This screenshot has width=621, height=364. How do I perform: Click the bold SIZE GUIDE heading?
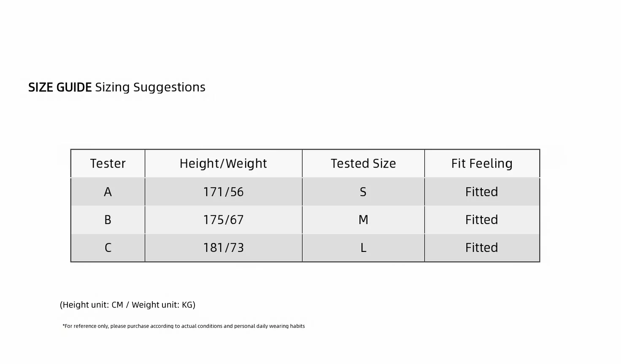click(60, 87)
